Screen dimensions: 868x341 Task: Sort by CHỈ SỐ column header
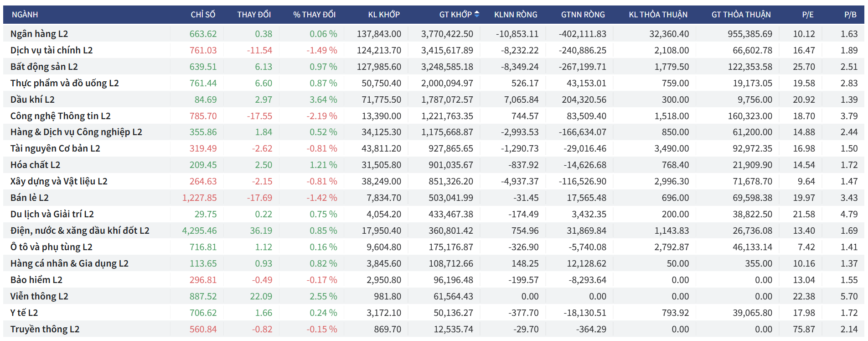(203, 15)
